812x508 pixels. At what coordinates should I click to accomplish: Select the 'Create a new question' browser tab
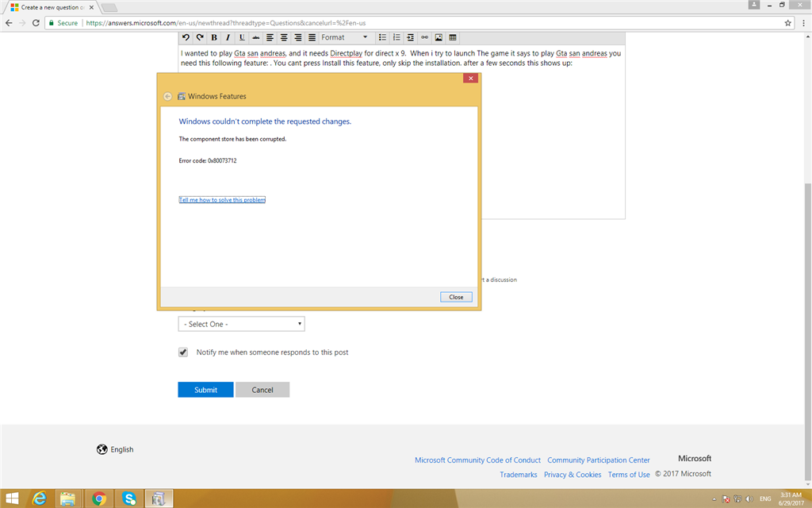[50, 7]
